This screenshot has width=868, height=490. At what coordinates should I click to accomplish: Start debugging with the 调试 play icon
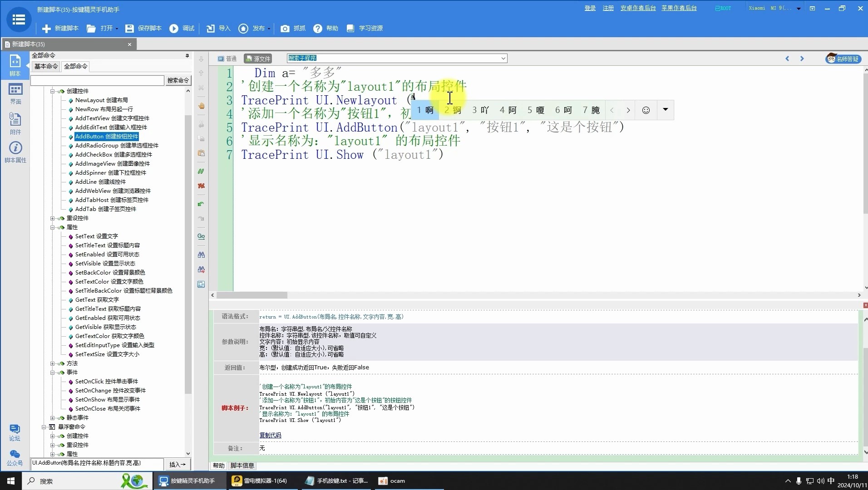tap(174, 28)
